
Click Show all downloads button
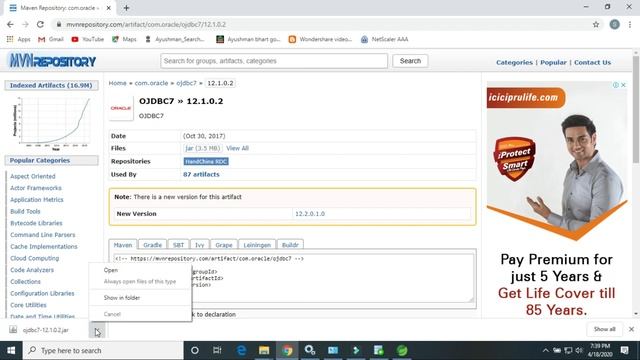(x=604, y=329)
